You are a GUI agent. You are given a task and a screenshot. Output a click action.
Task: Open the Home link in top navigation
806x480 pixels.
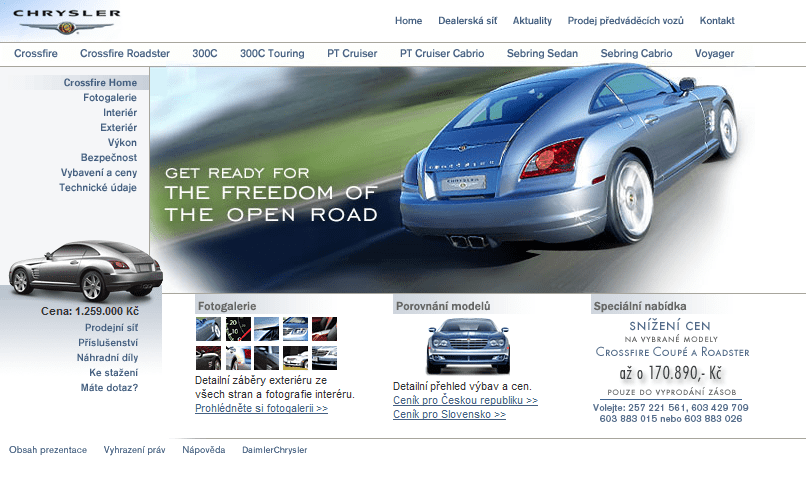coord(408,21)
